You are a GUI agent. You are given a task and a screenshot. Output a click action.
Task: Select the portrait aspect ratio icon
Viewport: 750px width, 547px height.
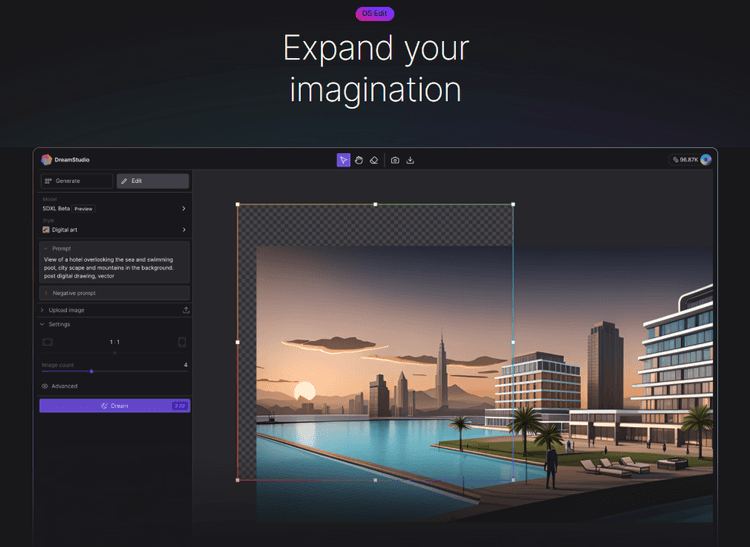click(182, 342)
